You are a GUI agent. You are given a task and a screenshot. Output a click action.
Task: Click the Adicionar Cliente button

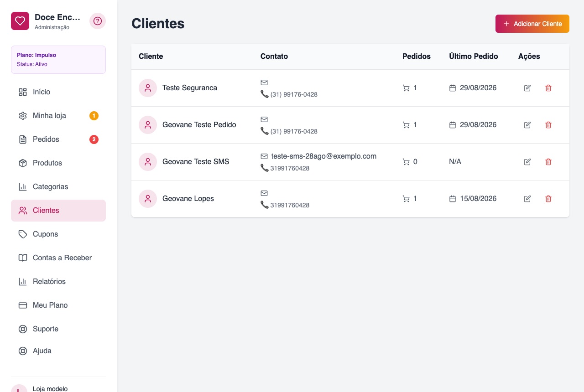click(x=532, y=24)
